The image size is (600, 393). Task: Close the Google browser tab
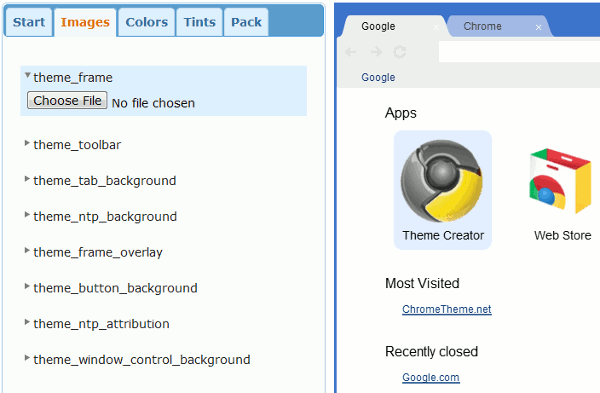tap(436, 27)
